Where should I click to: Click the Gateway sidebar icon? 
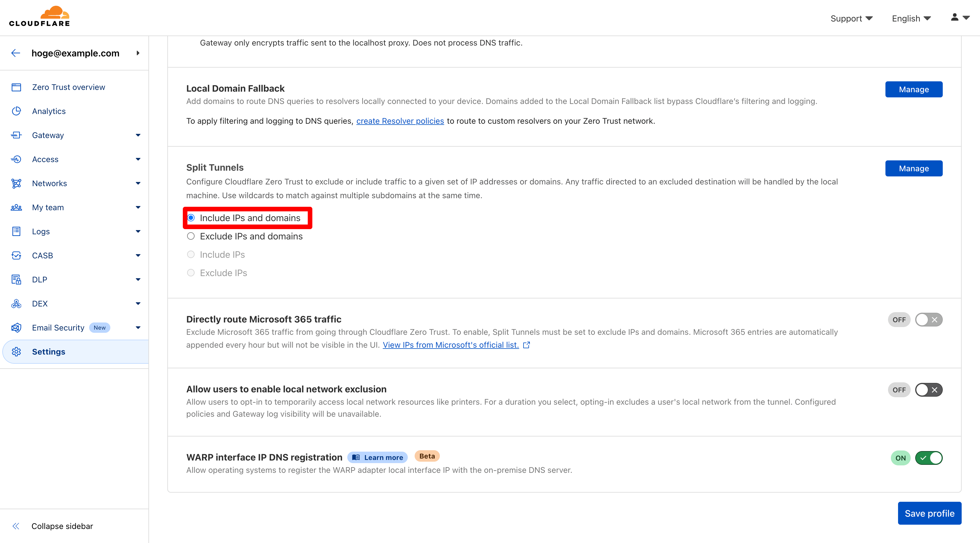pyautogui.click(x=16, y=135)
